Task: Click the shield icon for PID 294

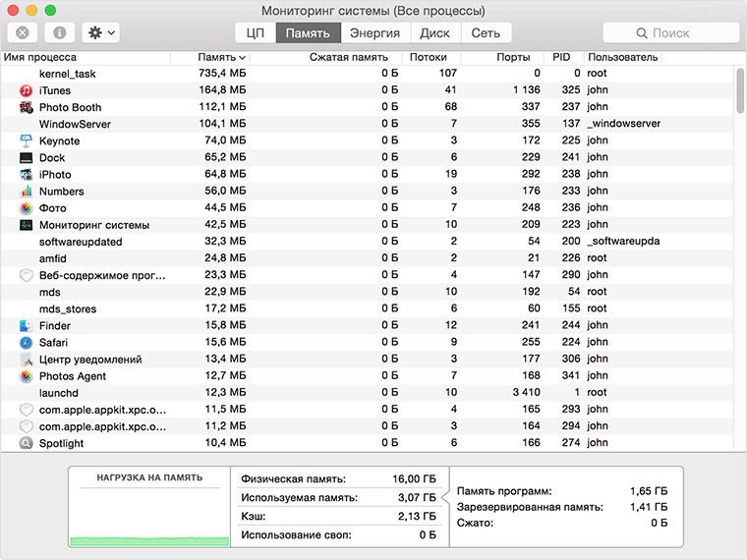Action: 27,426
